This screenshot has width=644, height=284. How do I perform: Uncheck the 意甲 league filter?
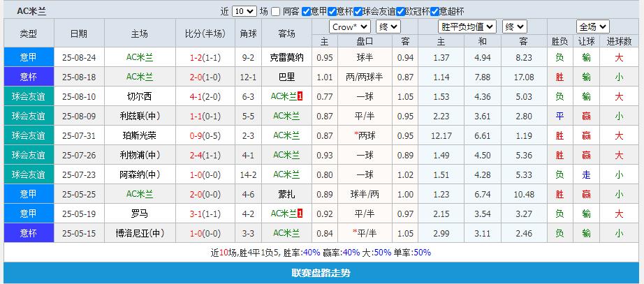pos(306,11)
